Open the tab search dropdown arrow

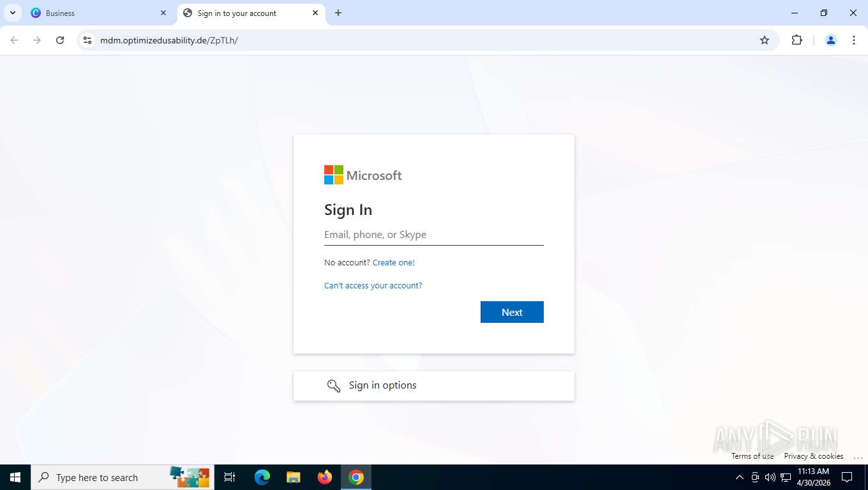pyautogui.click(x=13, y=13)
